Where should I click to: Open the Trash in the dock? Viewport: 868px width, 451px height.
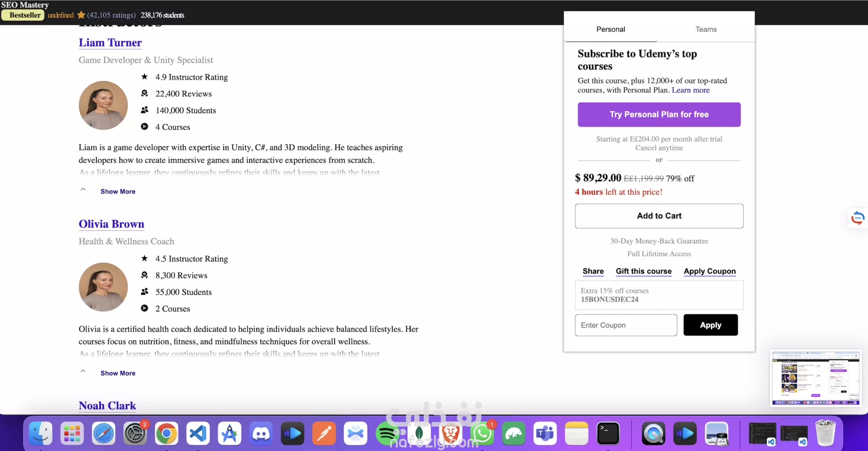coord(826,433)
